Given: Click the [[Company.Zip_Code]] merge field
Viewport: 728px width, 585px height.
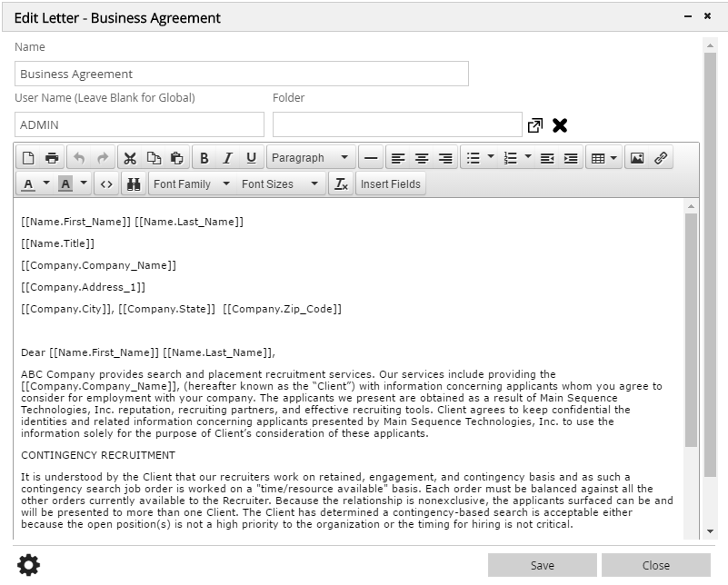Looking at the screenshot, I should (283, 309).
